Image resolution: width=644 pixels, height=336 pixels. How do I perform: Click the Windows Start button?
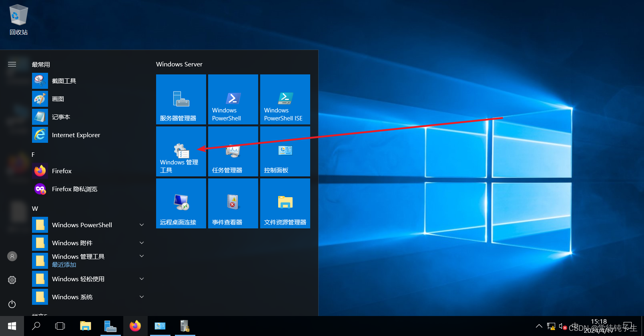12,326
